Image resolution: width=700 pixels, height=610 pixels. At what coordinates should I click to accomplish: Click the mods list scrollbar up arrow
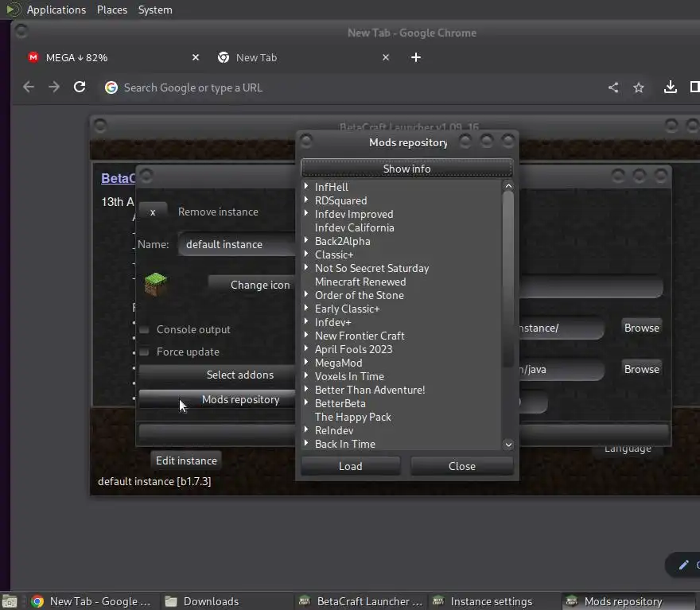click(508, 185)
